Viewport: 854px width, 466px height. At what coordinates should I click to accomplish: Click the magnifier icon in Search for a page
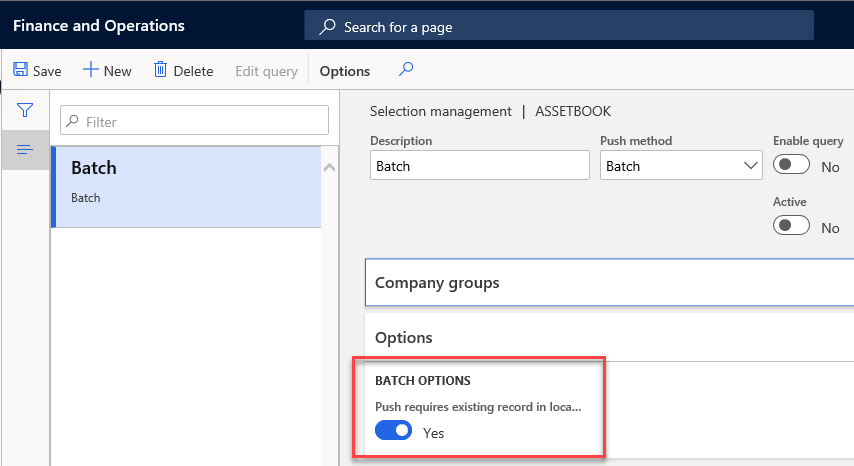(x=327, y=26)
